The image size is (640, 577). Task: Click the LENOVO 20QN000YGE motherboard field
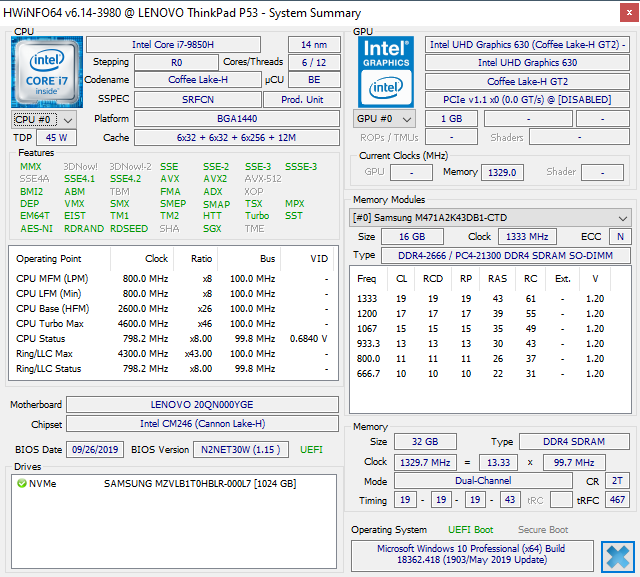(x=203, y=405)
